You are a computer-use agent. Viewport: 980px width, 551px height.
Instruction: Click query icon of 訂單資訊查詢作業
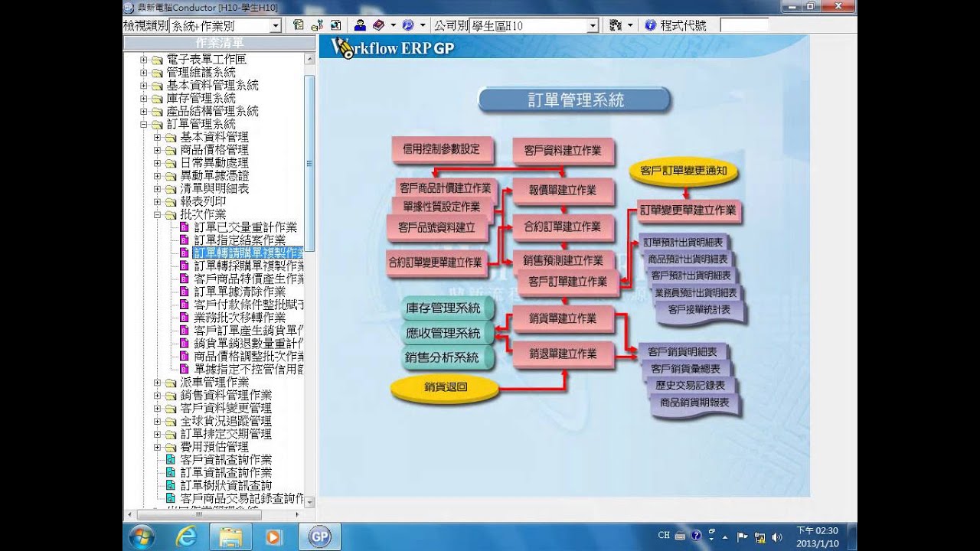(x=171, y=473)
